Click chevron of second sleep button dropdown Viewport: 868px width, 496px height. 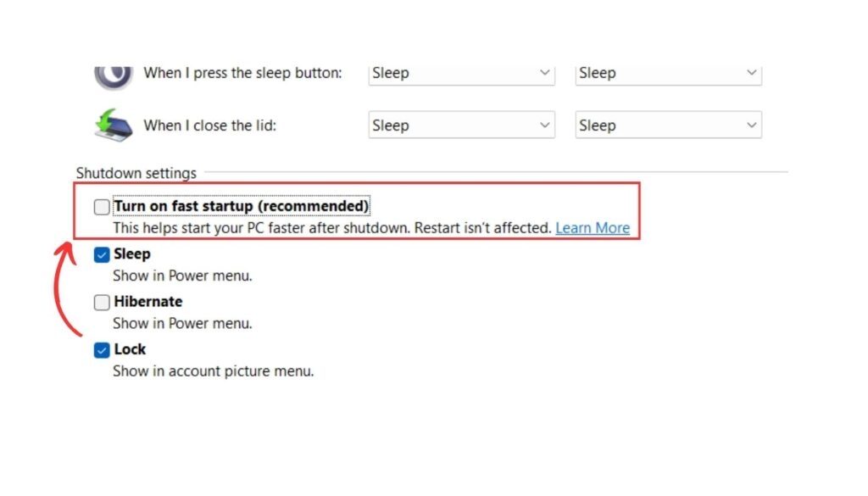click(x=751, y=73)
